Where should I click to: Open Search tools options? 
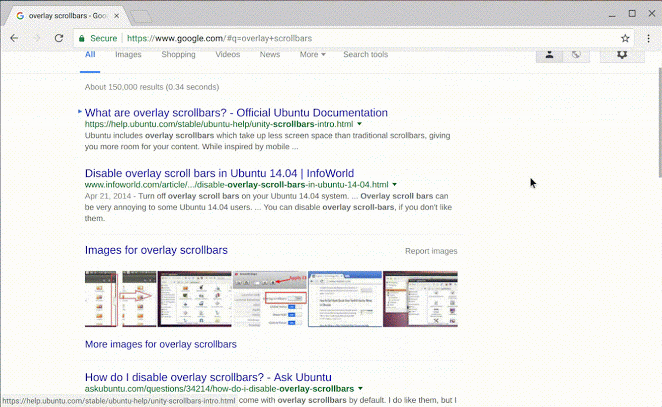point(365,55)
